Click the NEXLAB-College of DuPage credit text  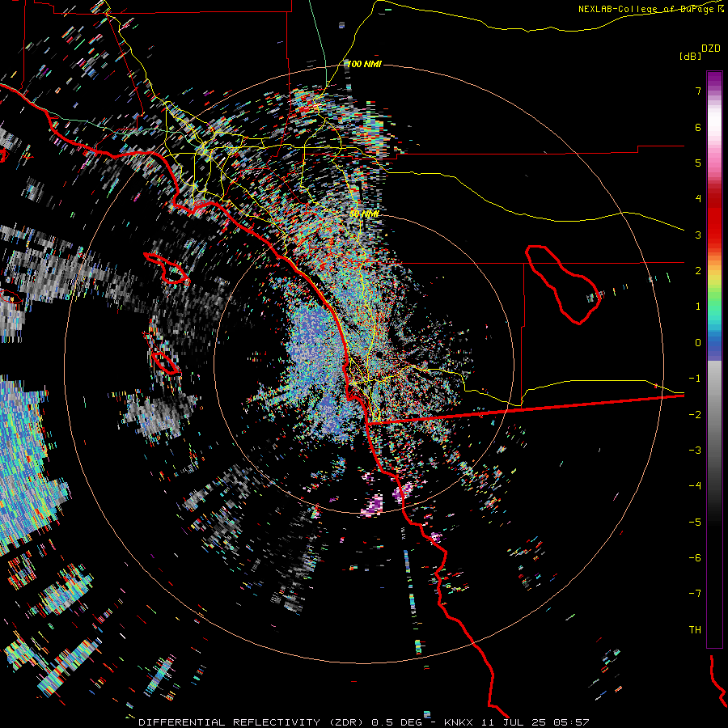[650, 9]
